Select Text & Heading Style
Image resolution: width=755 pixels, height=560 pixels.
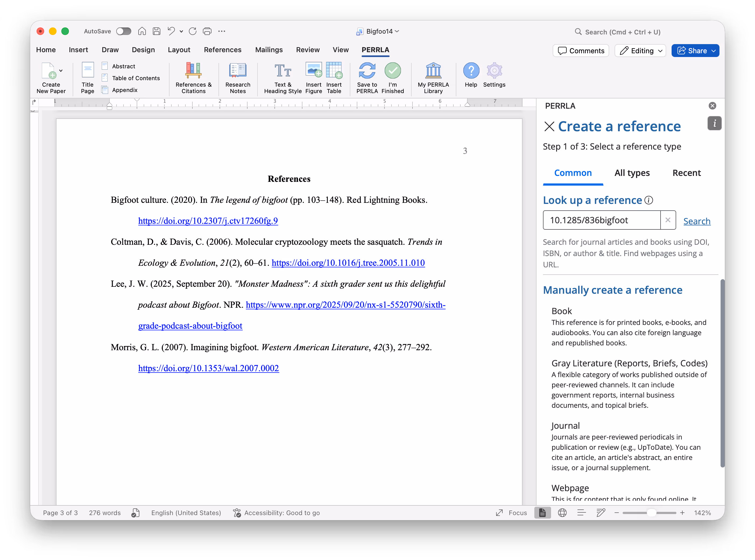coord(283,77)
